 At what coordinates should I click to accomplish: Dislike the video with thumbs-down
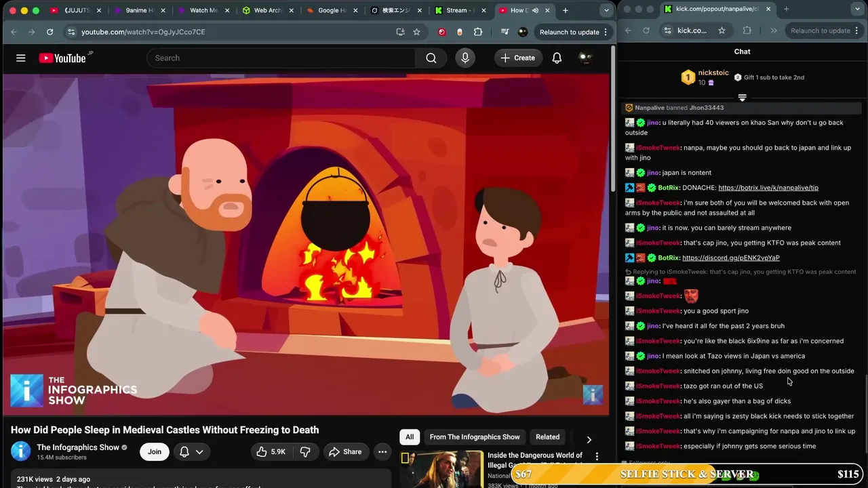click(x=305, y=452)
